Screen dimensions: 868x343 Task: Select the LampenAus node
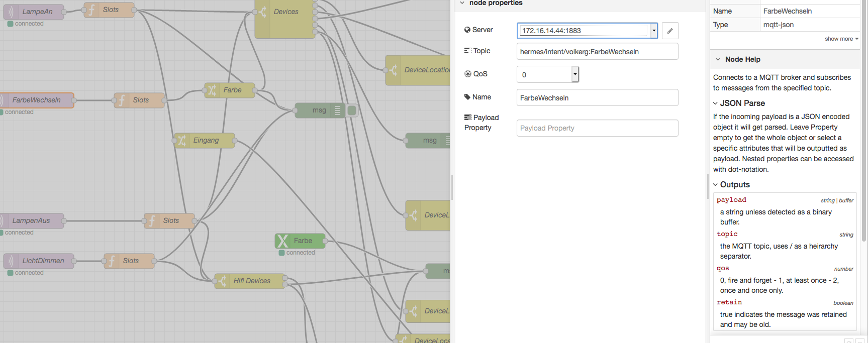[31, 220]
